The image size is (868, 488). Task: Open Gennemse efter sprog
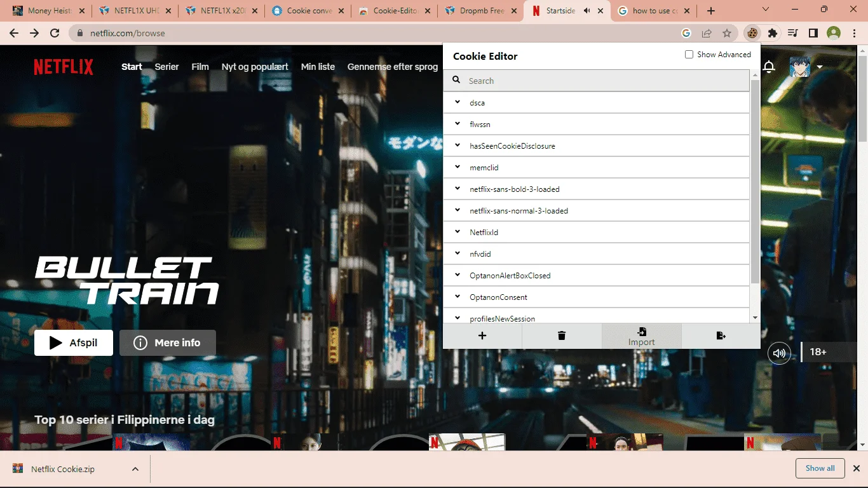click(393, 67)
